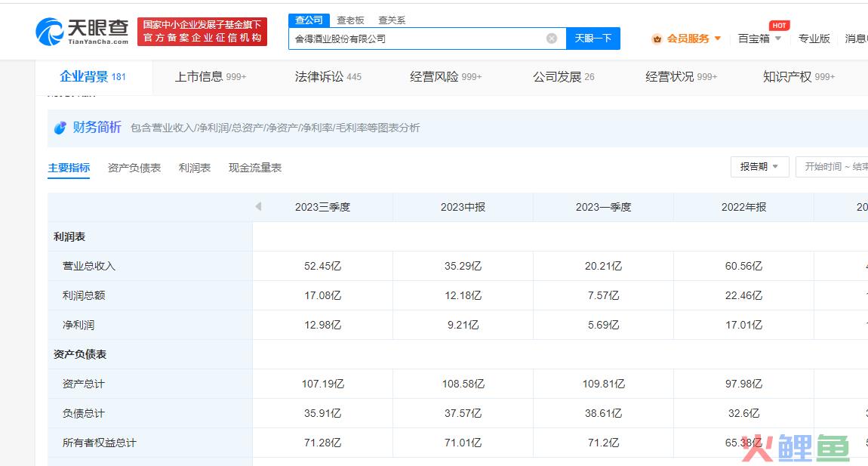868x466 pixels.
Task: Click the TianYanCha logo
Action: click(82, 32)
